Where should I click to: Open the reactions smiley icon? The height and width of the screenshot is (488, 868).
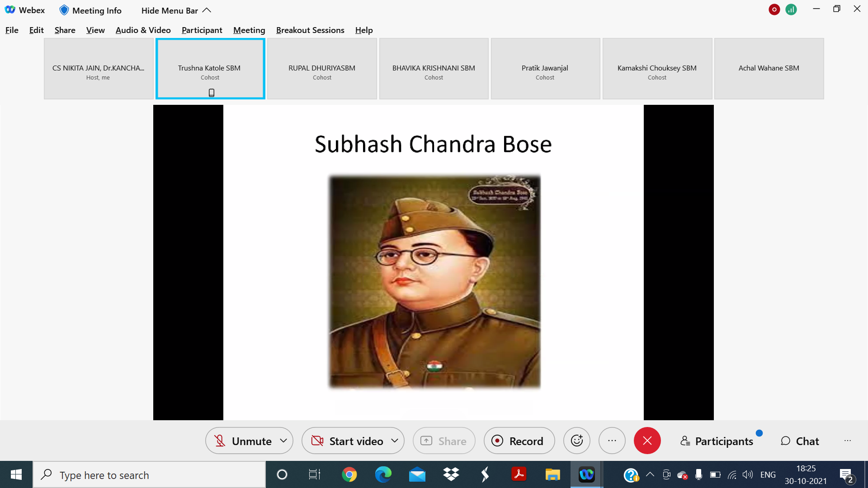577,441
